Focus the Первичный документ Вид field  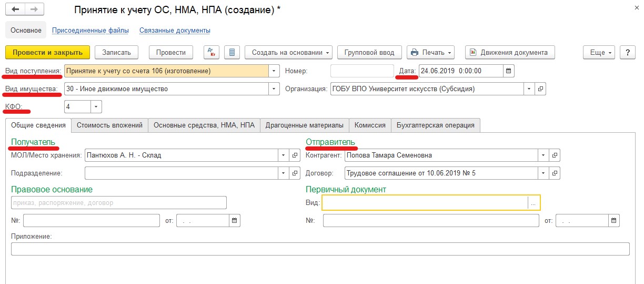click(425, 203)
